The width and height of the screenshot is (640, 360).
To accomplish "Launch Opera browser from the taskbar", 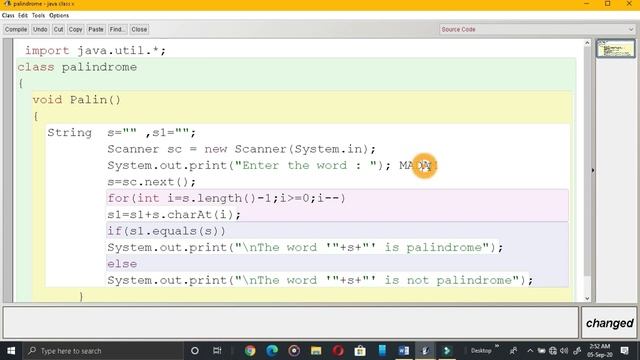I will 338,351.
